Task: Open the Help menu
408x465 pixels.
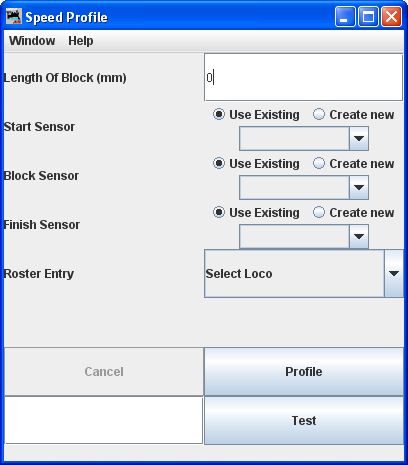Action: (x=81, y=41)
